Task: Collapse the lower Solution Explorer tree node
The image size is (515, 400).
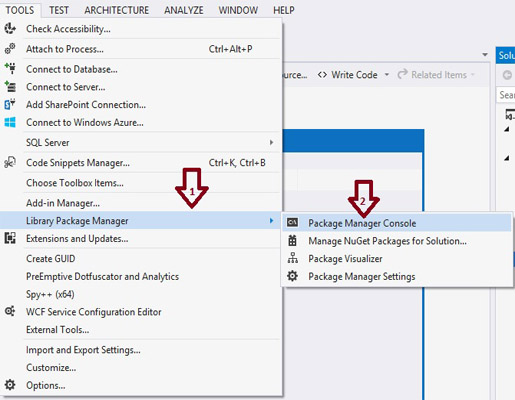Action: 507,158
